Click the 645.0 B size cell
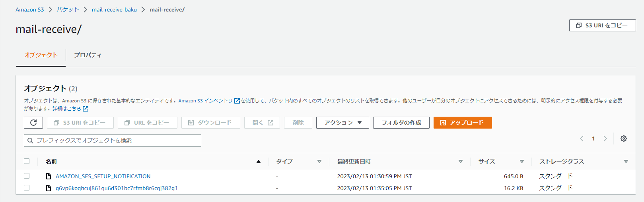644x202 pixels. pyautogui.click(x=514, y=176)
